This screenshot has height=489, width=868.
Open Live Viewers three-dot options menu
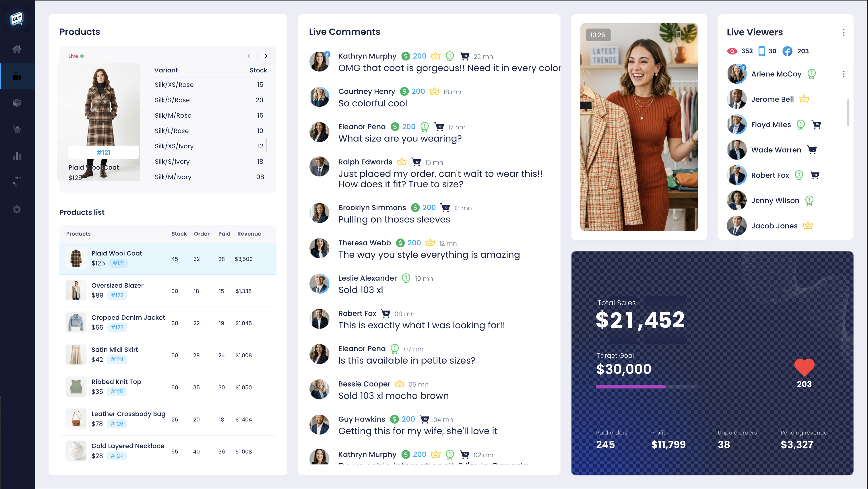[x=843, y=32]
